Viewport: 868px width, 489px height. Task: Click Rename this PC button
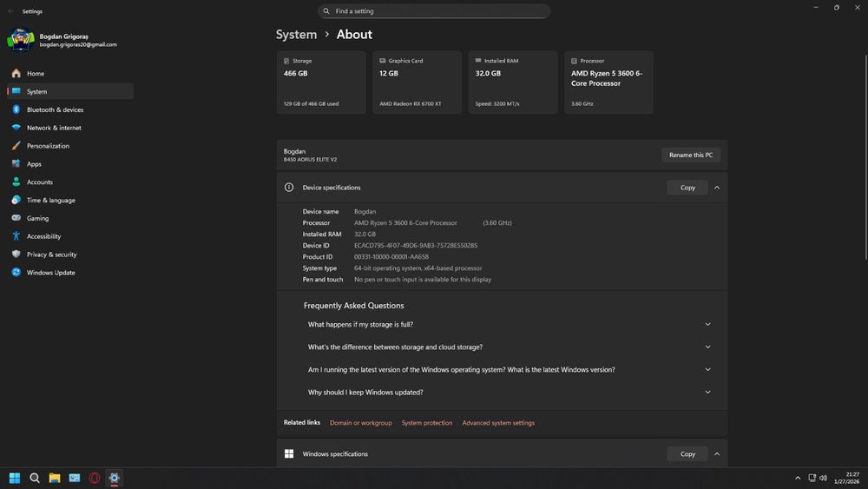click(691, 155)
